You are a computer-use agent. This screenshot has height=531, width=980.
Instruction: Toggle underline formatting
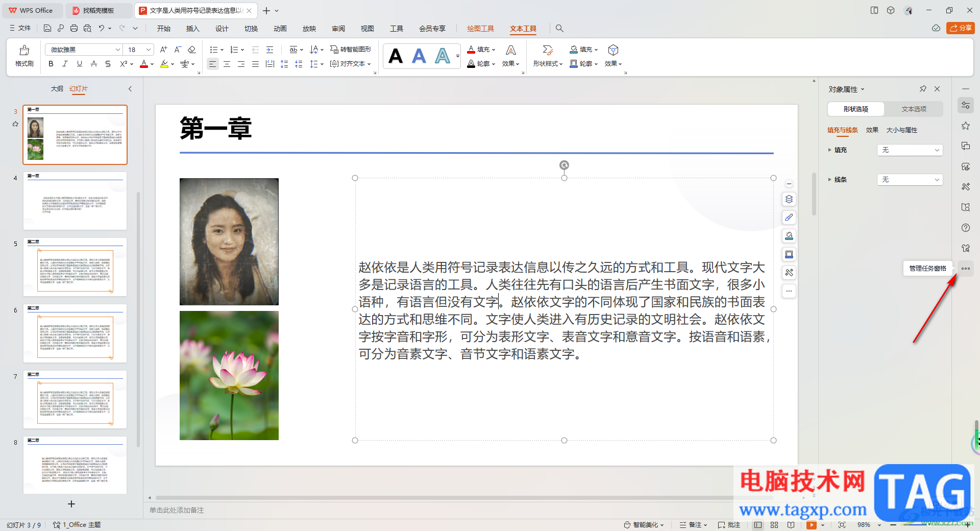click(79, 64)
